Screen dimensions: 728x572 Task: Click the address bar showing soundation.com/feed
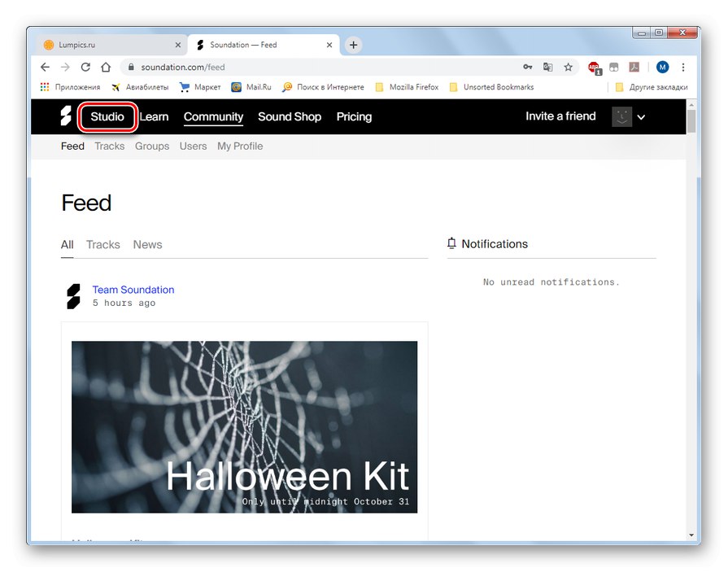[x=349, y=68]
